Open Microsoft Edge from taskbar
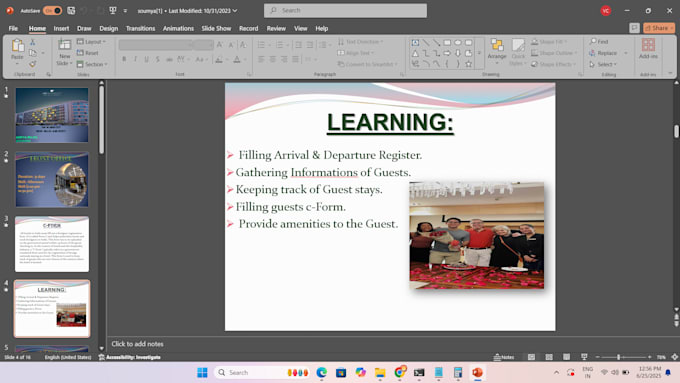 click(x=321, y=372)
